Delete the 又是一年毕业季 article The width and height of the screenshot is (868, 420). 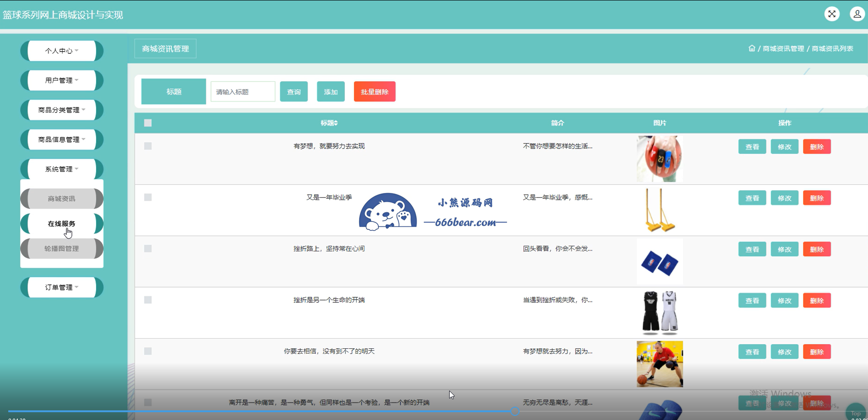(x=817, y=198)
